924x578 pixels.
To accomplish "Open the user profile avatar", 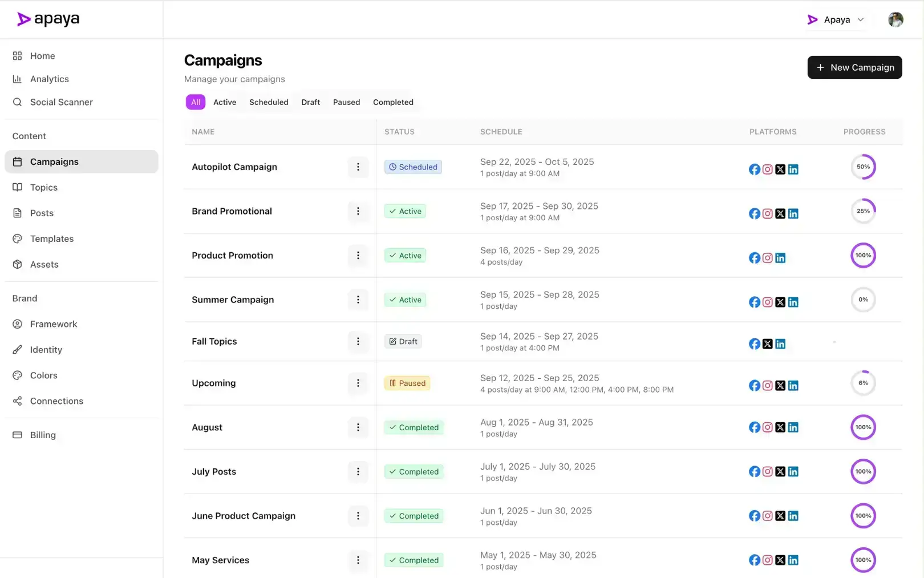I will click(x=895, y=19).
